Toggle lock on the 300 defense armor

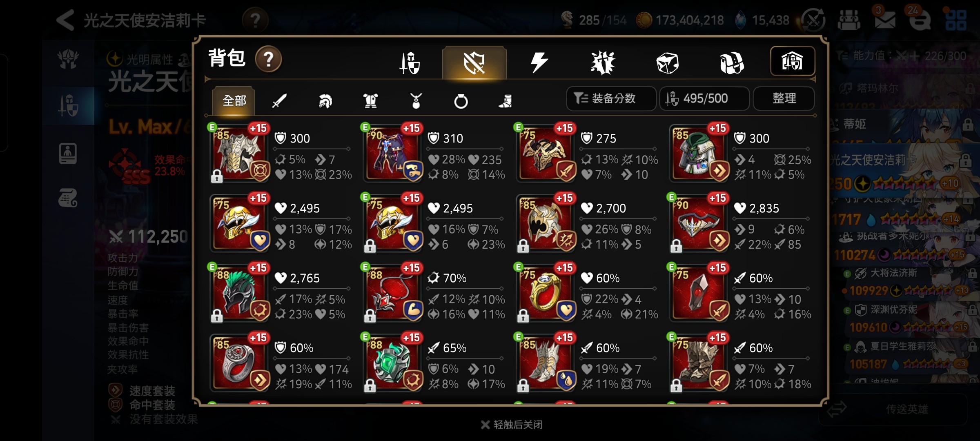pos(217,176)
